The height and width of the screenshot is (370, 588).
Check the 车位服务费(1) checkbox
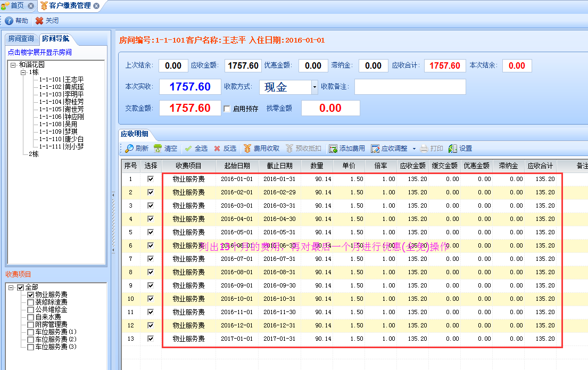point(31,333)
